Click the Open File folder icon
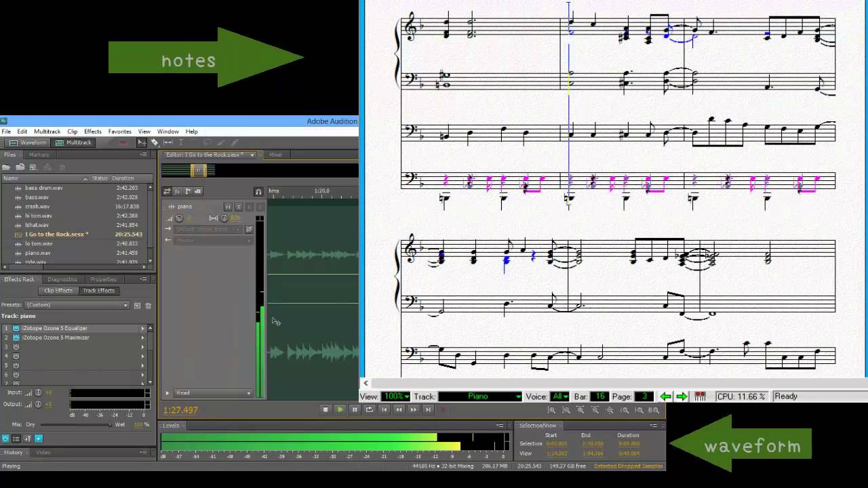Image resolution: width=868 pixels, height=488 pixels. point(6,167)
